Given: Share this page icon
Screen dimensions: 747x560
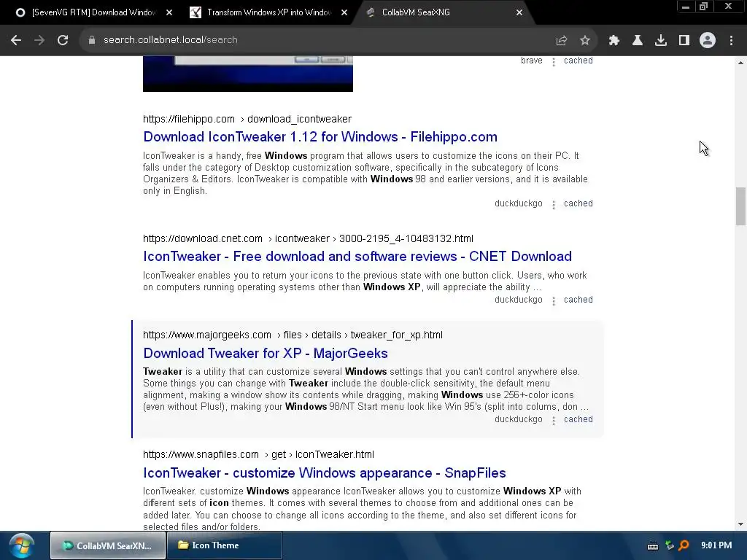Looking at the screenshot, I should 562,40.
